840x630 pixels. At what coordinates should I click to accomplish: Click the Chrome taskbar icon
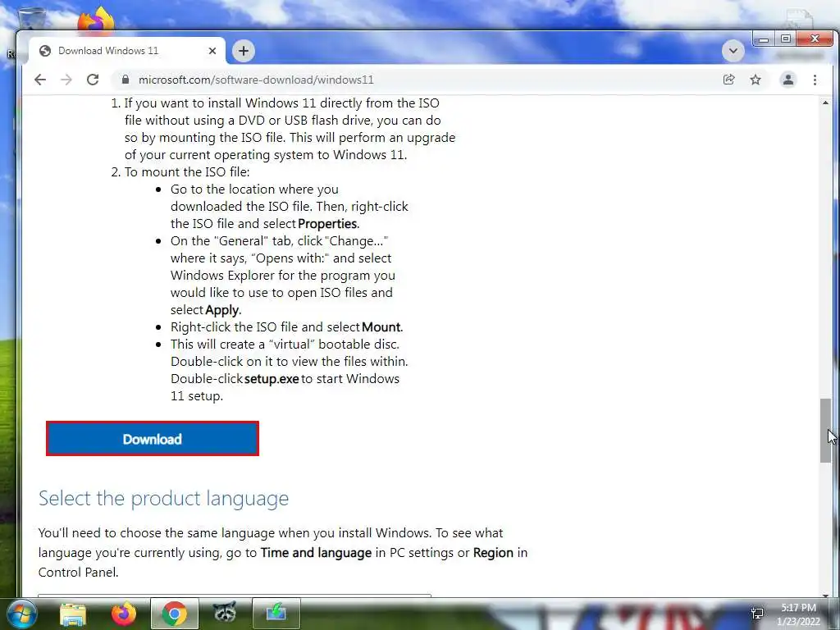pos(174,614)
